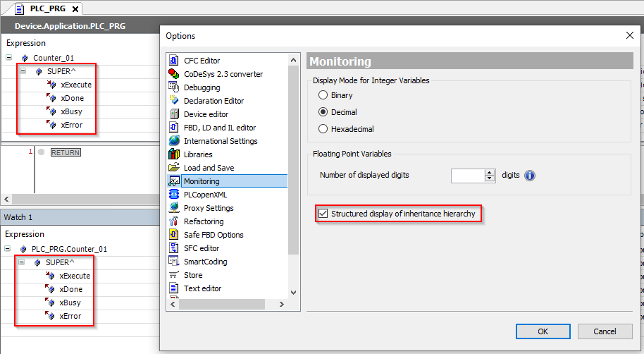Open the Text editor options category
The height and width of the screenshot is (354, 644).
[x=202, y=288]
